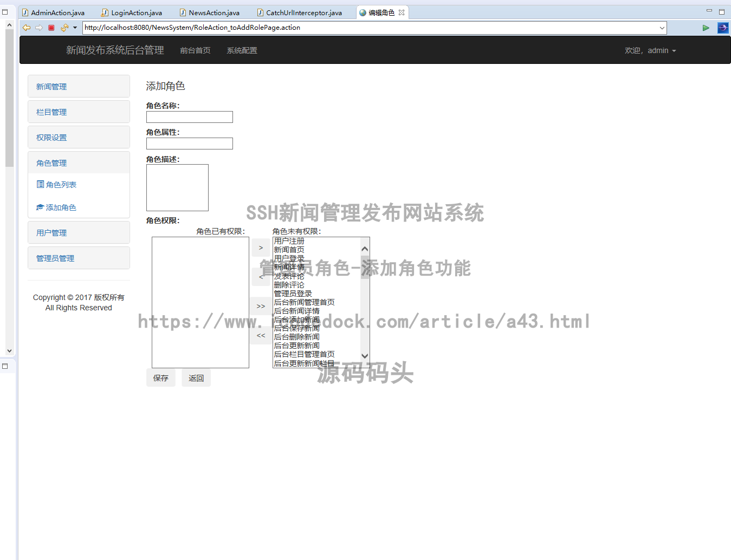This screenshot has width=731, height=560.
Task: Click the Java file icon on NewsAction.java tab
Action: pos(183,12)
